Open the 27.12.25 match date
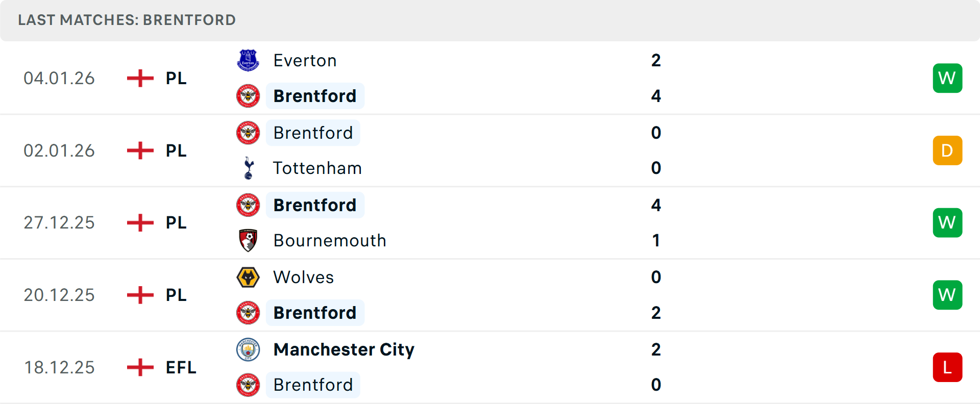This screenshot has height=404, width=980. tap(59, 223)
